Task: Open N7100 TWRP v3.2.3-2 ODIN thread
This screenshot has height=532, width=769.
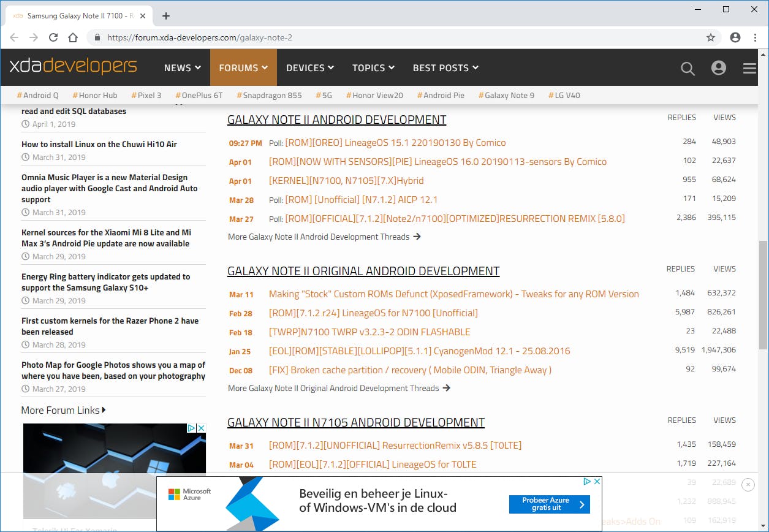Action: (369, 332)
